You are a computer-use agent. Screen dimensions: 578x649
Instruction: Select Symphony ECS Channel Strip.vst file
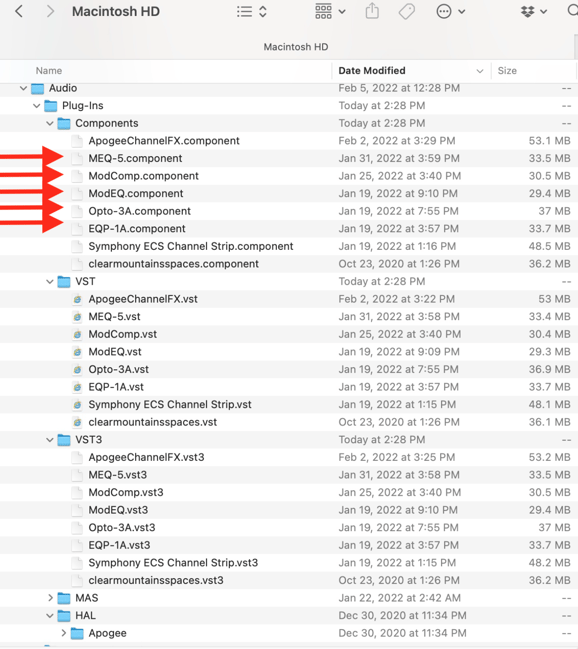coord(170,404)
